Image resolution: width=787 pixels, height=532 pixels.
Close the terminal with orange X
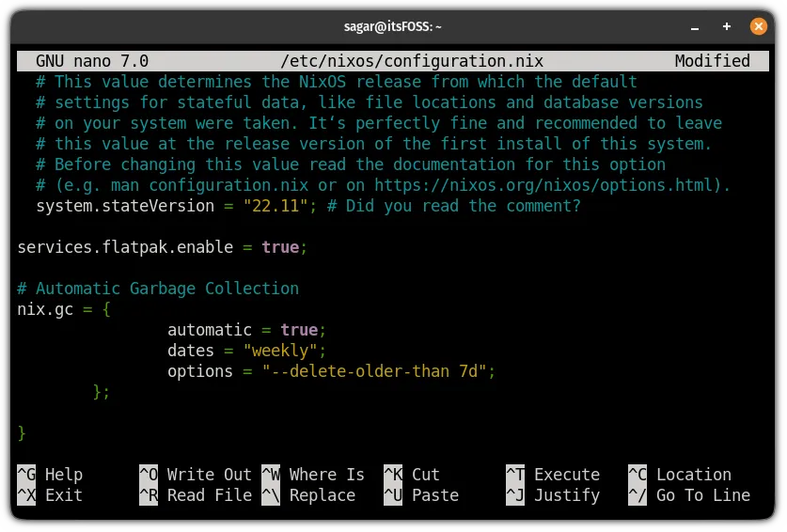[759, 26]
